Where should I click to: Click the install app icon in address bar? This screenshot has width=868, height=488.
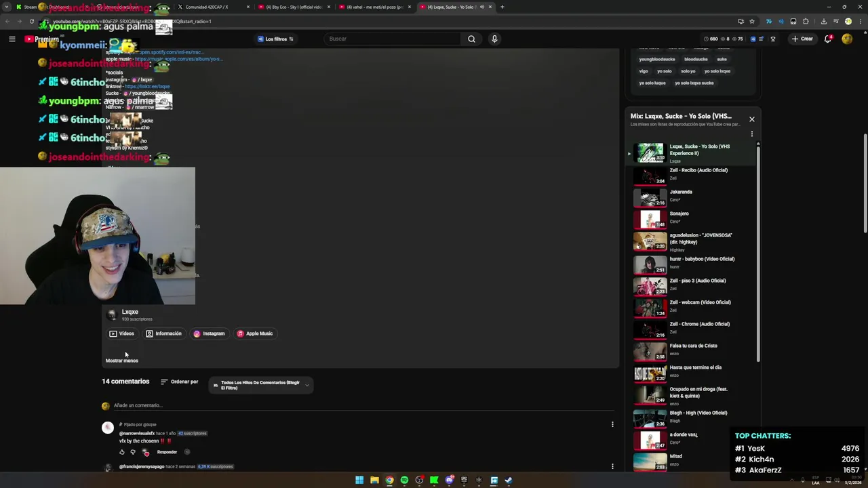click(741, 21)
